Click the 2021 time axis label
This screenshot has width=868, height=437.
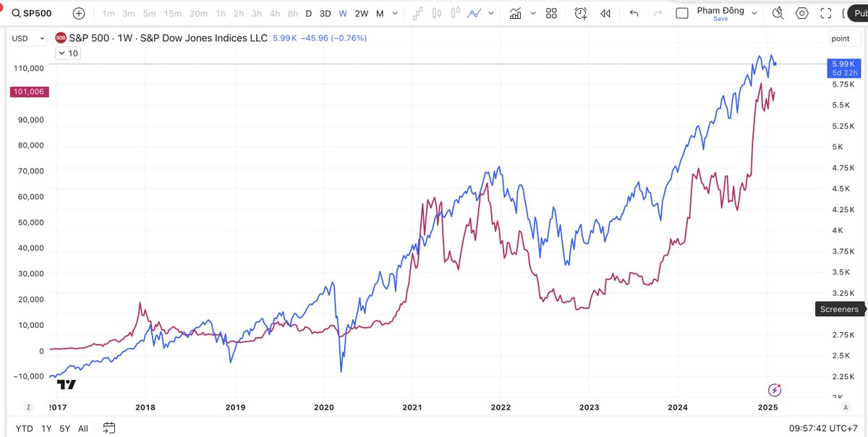click(412, 407)
